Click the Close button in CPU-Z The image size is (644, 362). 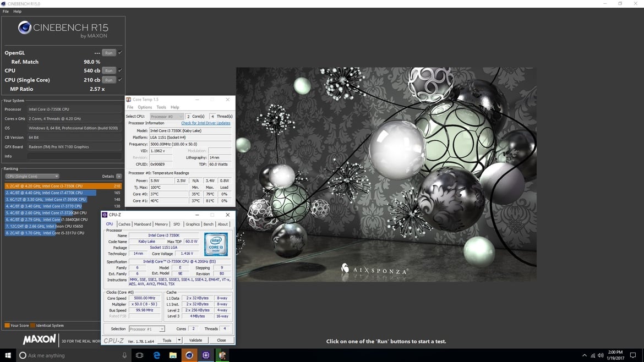click(221, 340)
